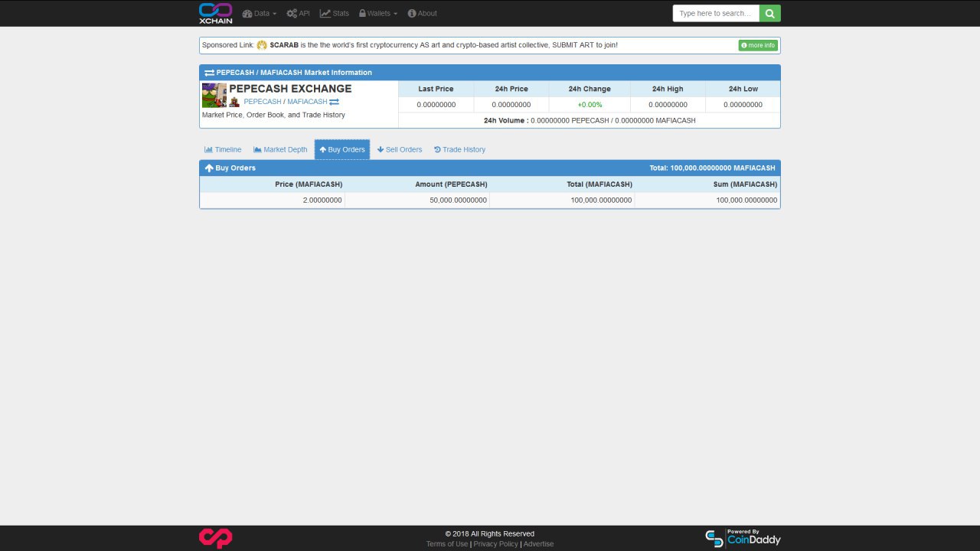Open the Terms of Use link
The width and height of the screenshot is (980, 551).
[x=447, y=544]
